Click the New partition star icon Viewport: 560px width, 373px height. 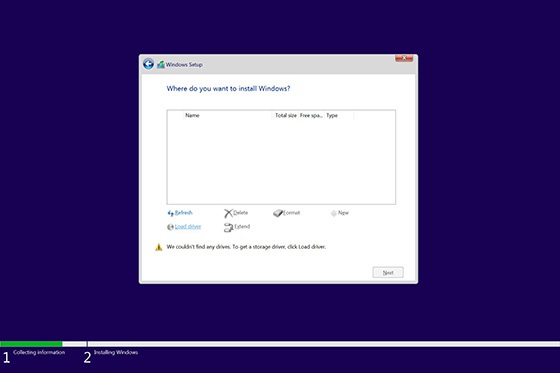click(334, 213)
